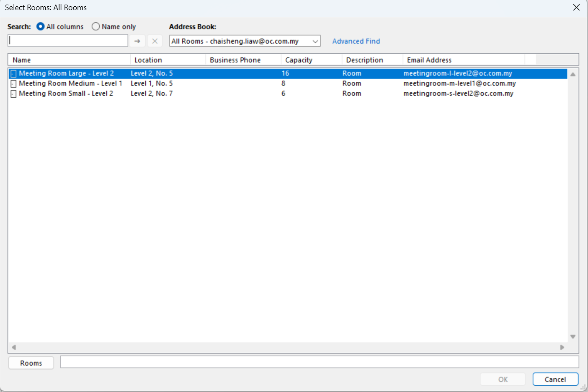The width and height of the screenshot is (588, 392).
Task: Click into the search text field
Action: point(68,41)
